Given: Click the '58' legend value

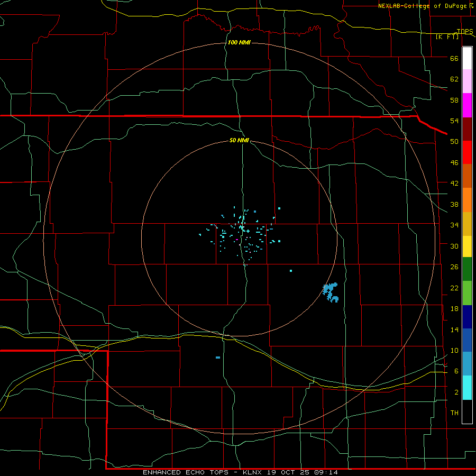Looking at the screenshot, I should [454, 100].
